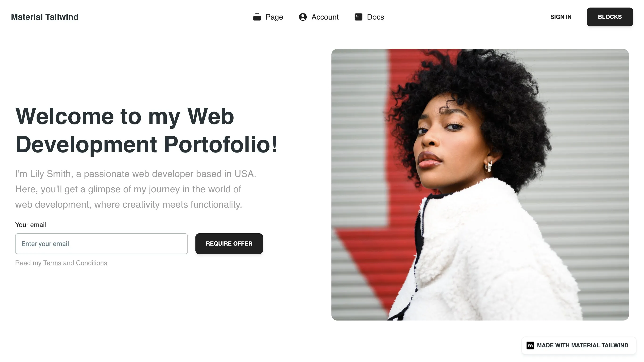This screenshot has height=362, width=644.
Task: Click the portrait photo of the woman
Action: (480, 185)
